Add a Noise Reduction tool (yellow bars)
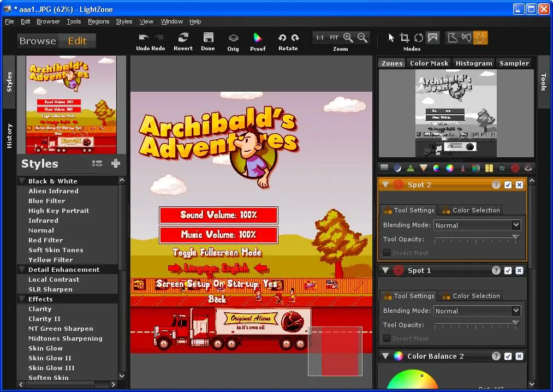This screenshot has width=553, height=392. tap(489, 168)
